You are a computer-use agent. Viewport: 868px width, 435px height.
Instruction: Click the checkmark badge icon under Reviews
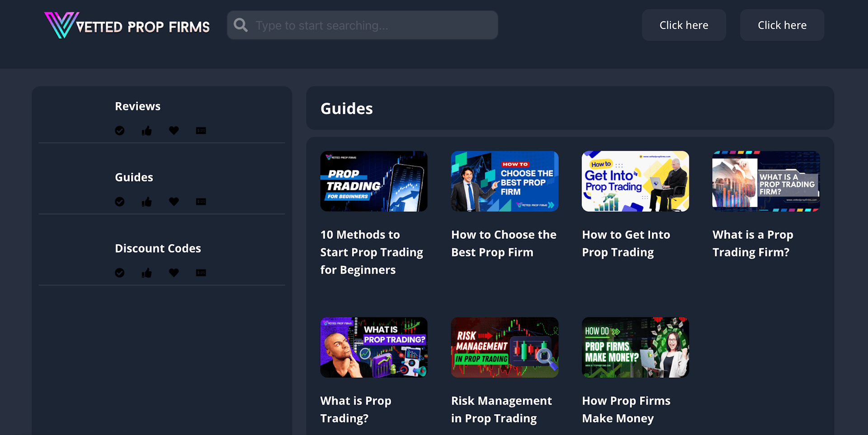point(120,131)
